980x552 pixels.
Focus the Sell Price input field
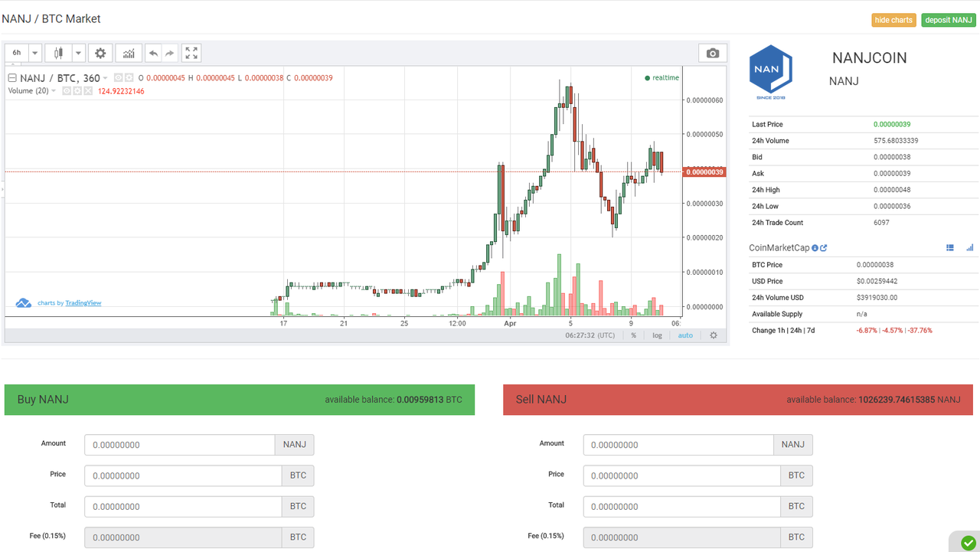(682, 475)
